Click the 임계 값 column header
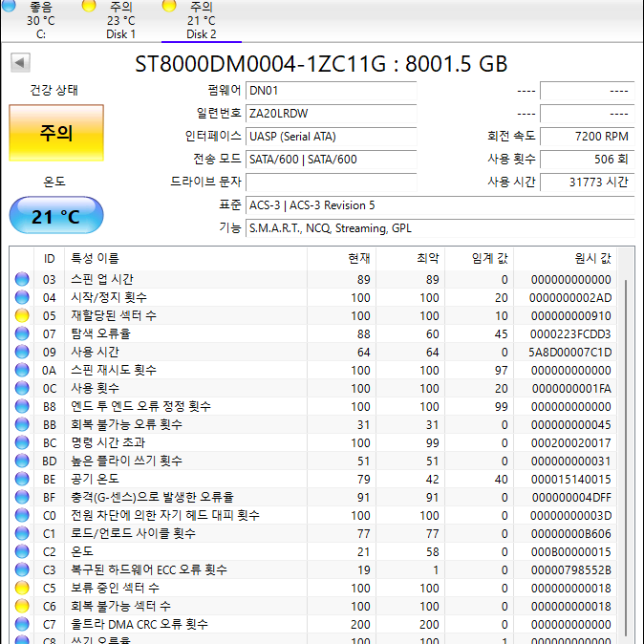This screenshot has width=644, height=644. (480, 258)
